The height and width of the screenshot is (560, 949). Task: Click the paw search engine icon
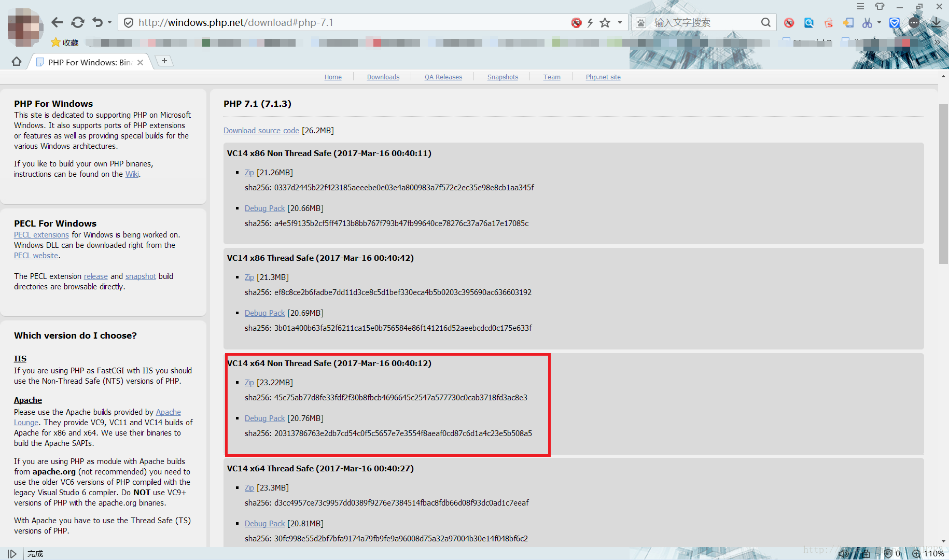(x=641, y=23)
